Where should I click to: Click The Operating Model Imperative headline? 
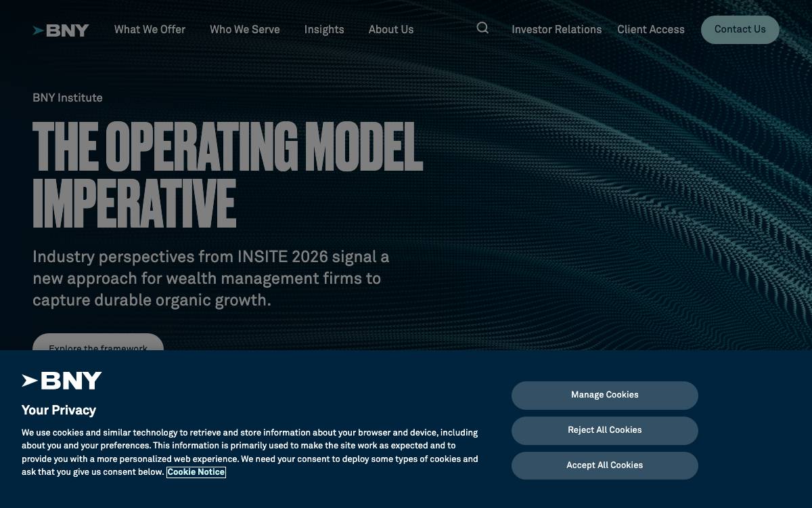[227, 174]
